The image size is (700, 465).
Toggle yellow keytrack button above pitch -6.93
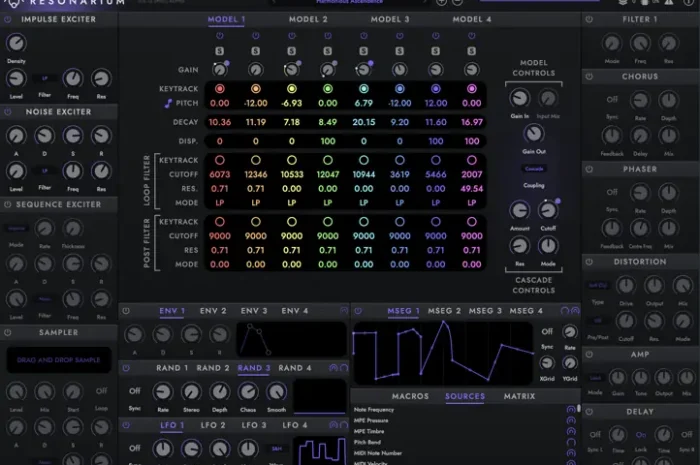(292, 89)
